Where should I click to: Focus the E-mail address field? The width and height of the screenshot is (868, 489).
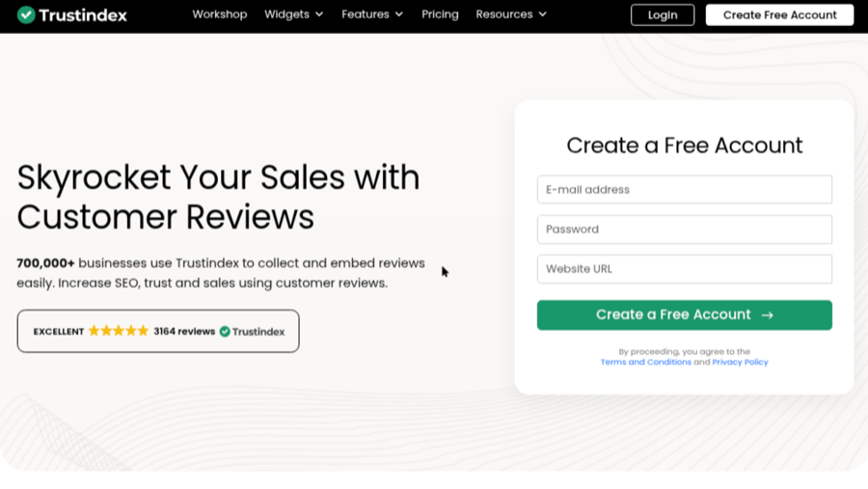pos(684,189)
